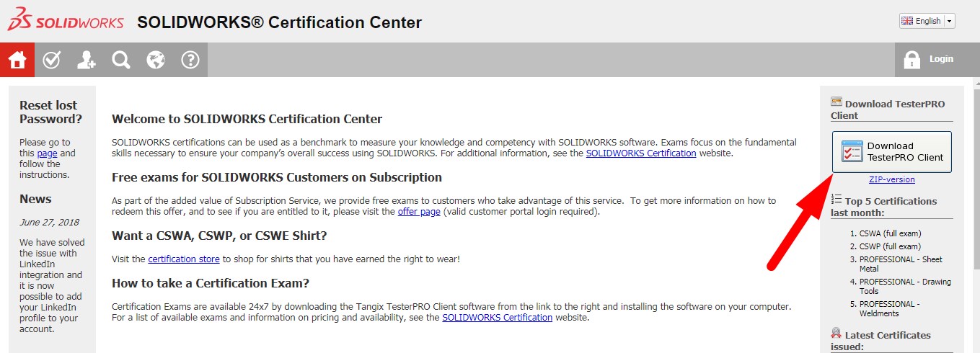This screenshot has width=980, height=353.
Task: Click the TesterPRO checklist icon in download button
Action: [x=852, y=152]
